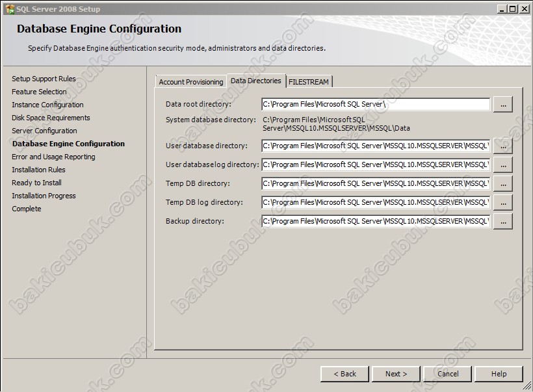Select the Database Engine Configuration step
The height and width of the screenshot is (392, 533).
pos(68,144)
